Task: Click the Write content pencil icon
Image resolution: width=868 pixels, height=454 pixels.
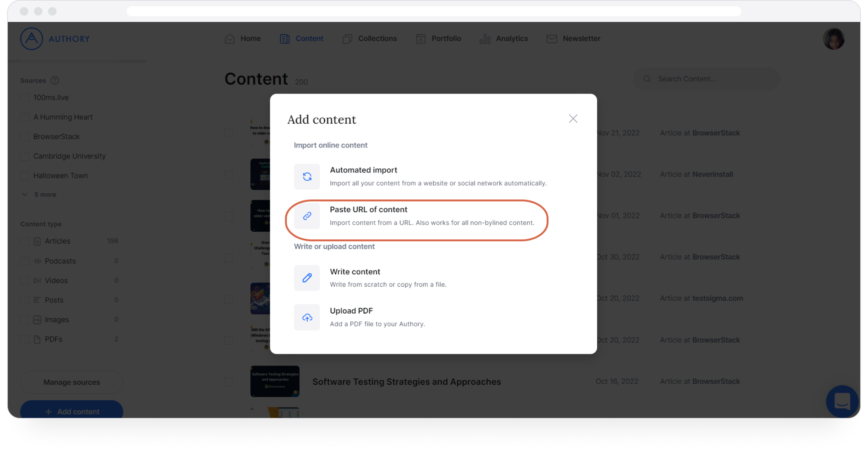Action: (307, 278)
